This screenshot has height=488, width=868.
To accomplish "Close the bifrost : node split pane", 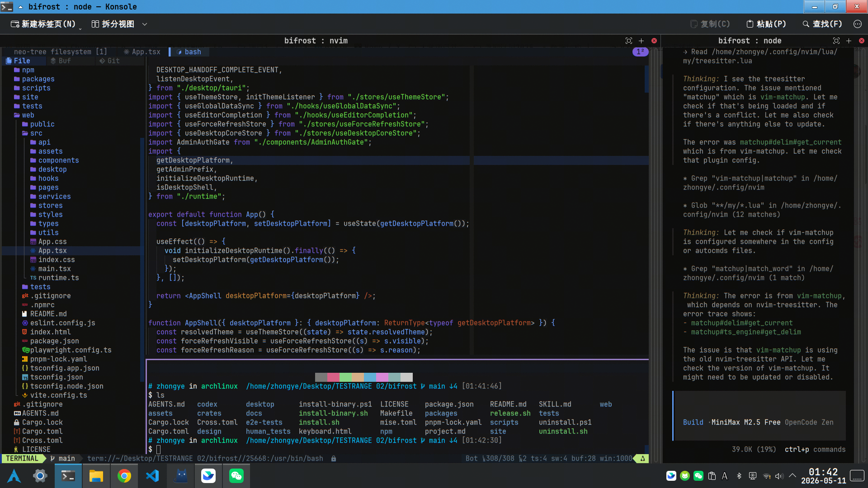I will pos(862,41).
